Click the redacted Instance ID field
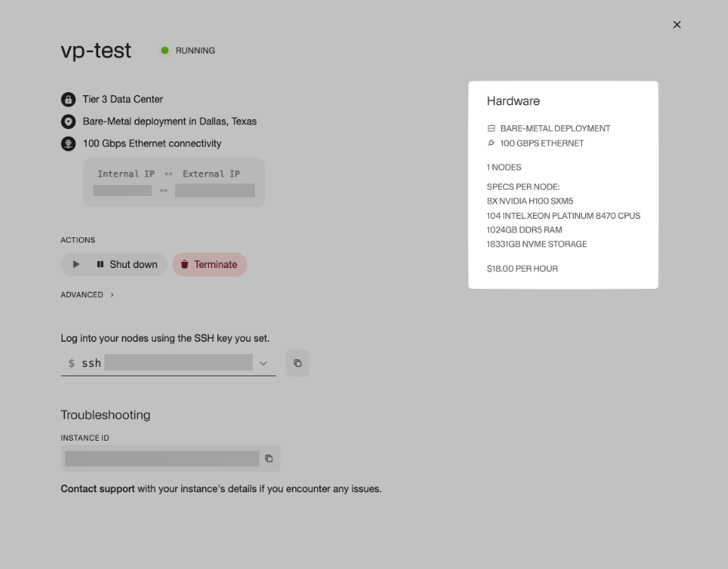The height and width of the screenshot is (569, 728). point(162,458)
